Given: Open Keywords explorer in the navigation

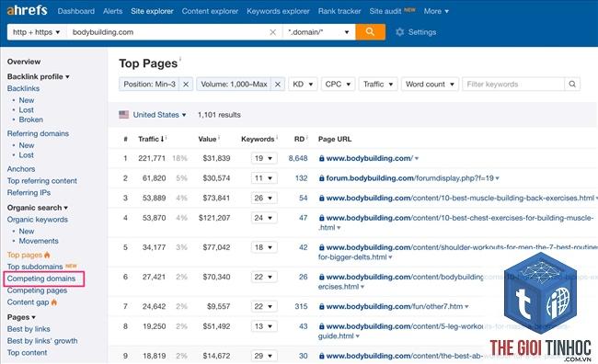Looking at the screenshot, I should (x=278, y=11).
